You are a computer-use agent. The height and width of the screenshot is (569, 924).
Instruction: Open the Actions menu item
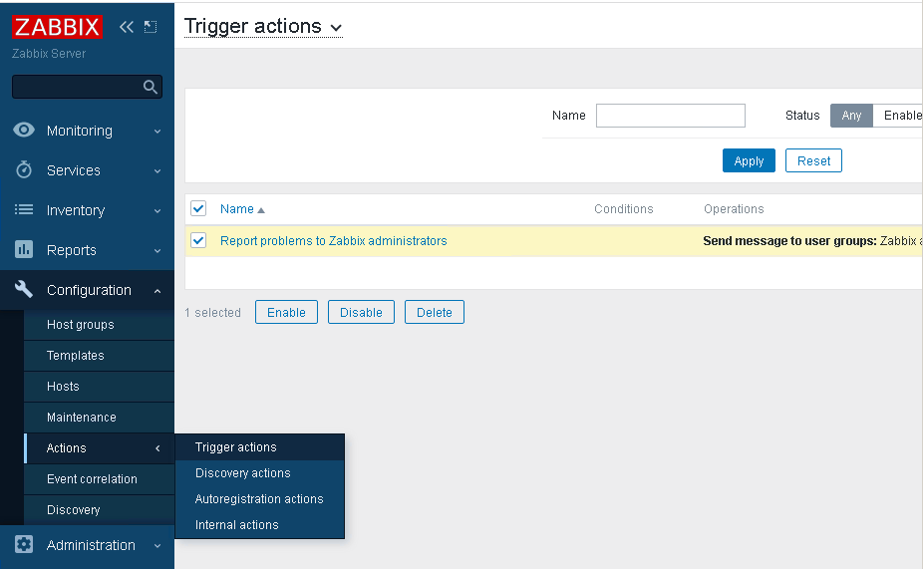pyautogui.click(x=99, y=448)
